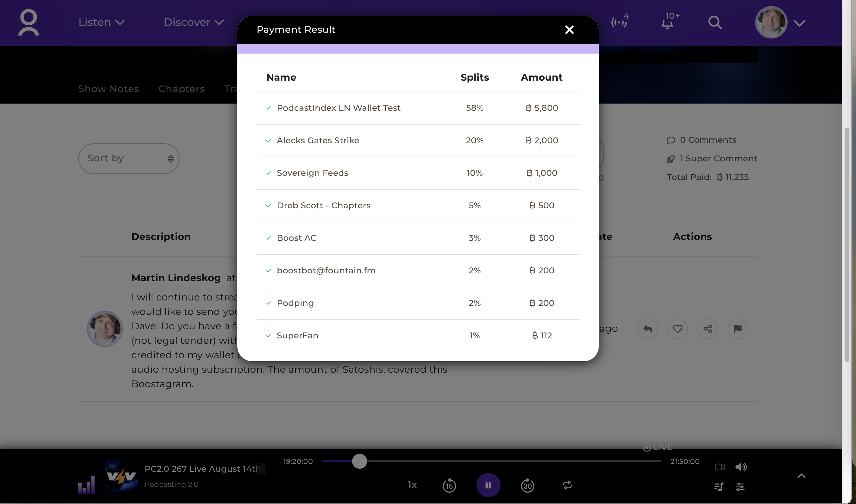Screen dimensions: 856x504
Task: Click the success checkmark beside Boost AC
Action: click(269, 238)
